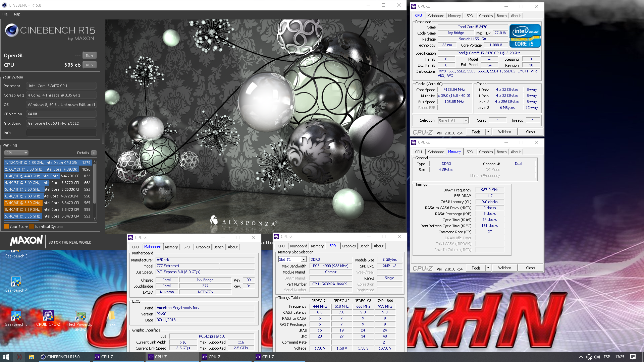Open the notification center icon
644x362 pixels.
[x=633, y=357]
